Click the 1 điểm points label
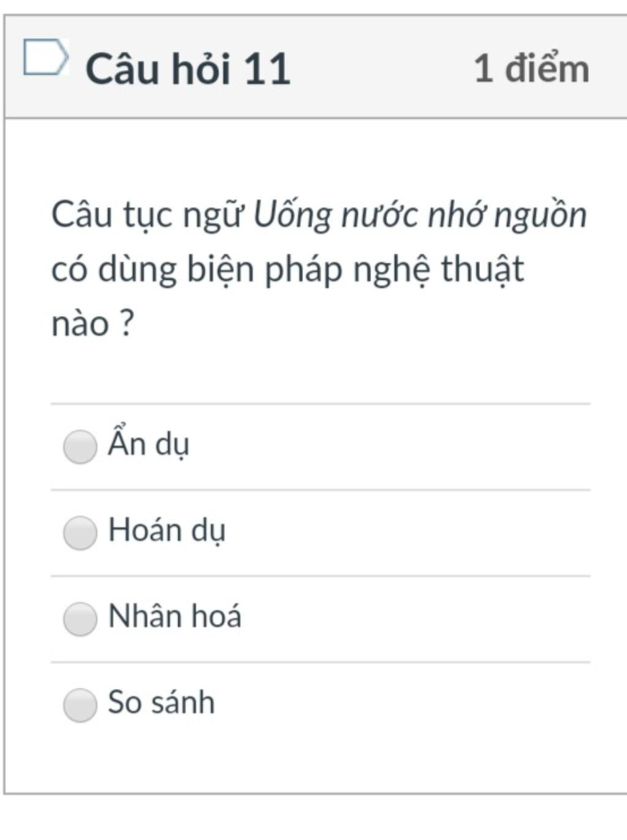627x840 pixels. [531, 69]
